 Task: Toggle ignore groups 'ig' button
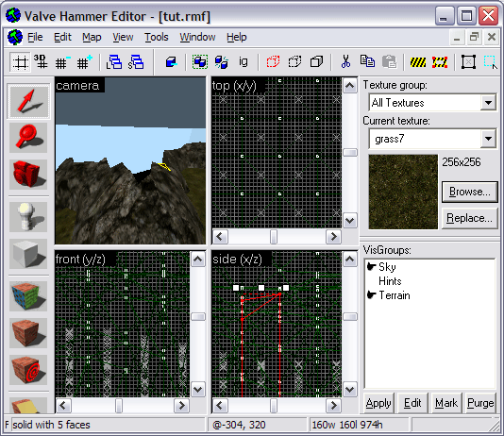tap(244, 61)
